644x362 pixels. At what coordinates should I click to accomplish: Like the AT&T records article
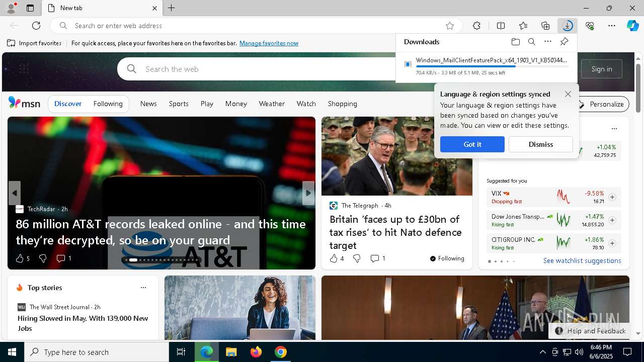(x=23, y=258)
